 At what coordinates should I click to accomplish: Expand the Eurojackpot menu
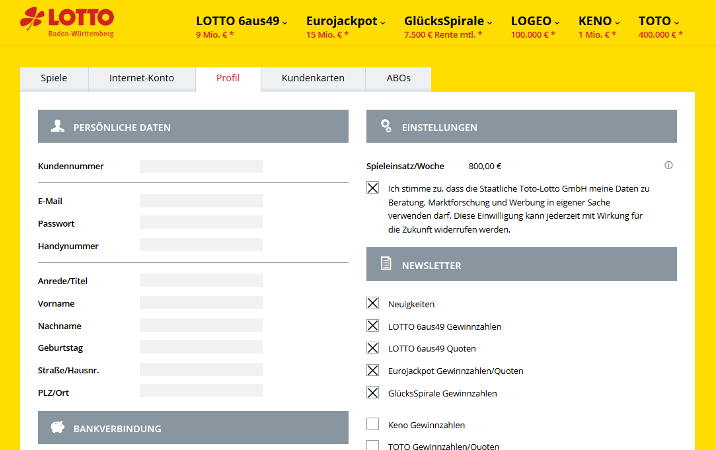(346, 21)
